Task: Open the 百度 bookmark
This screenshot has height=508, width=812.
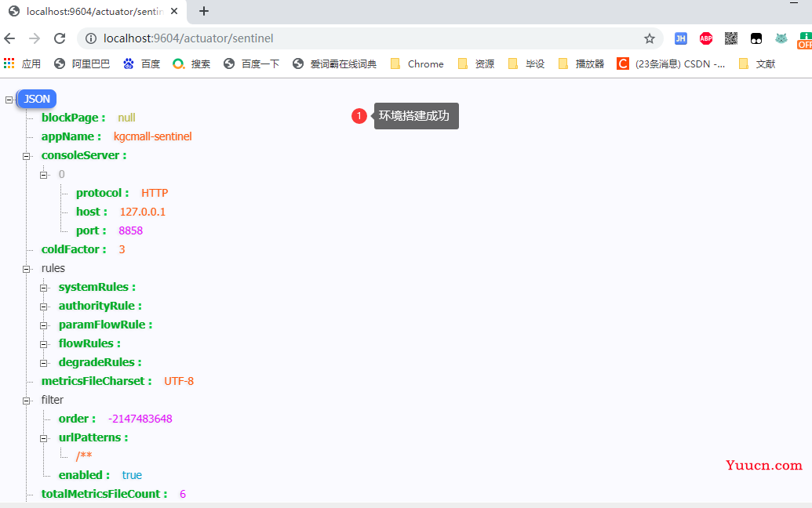Action: [141, 63]
